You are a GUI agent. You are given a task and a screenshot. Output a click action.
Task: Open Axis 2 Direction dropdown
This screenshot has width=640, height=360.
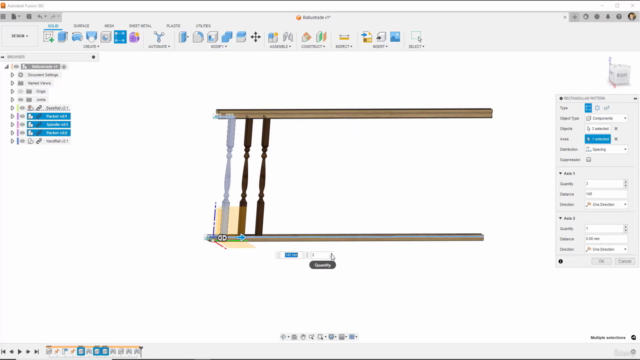click(606, 249)
